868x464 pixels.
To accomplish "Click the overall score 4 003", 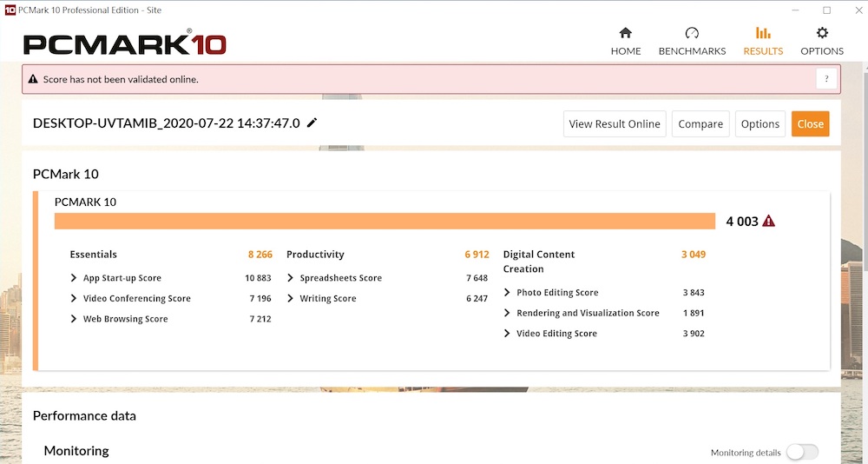I will (x=742, y=222).
